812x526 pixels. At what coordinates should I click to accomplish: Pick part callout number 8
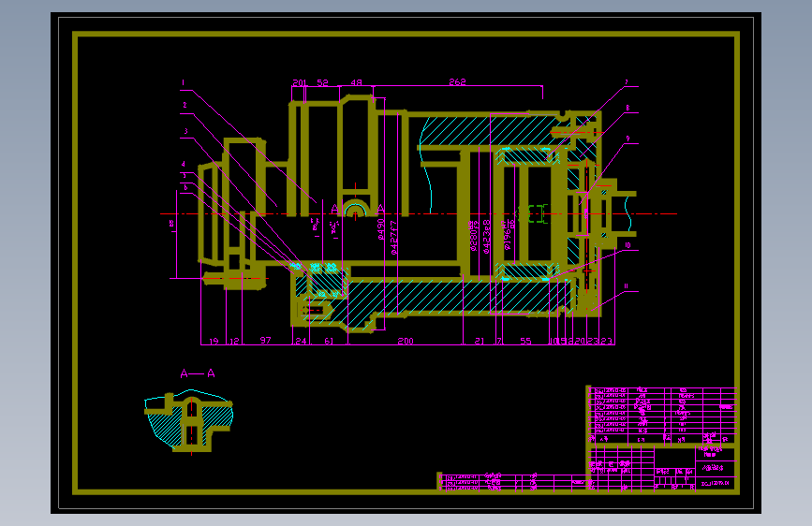point(627,109)
